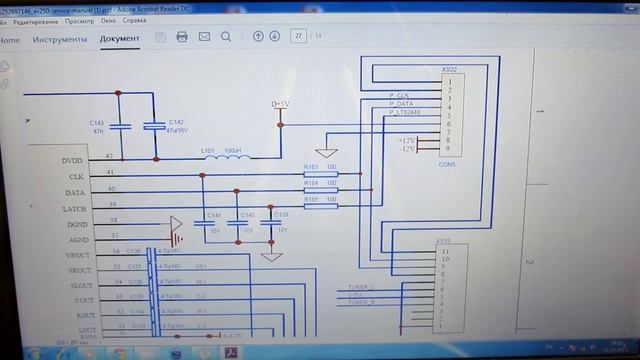Click the DVDD pin label

(x=72, y=161)
